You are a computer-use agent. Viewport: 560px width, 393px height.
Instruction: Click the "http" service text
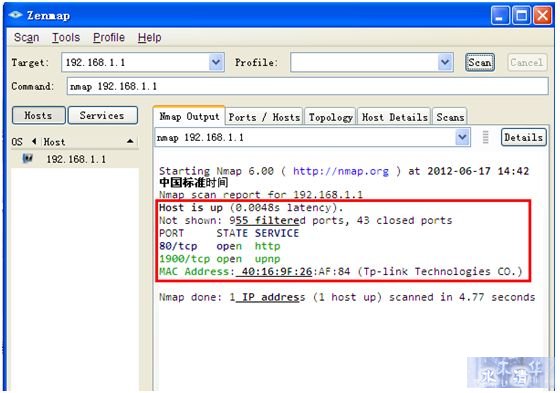[268, 246]
